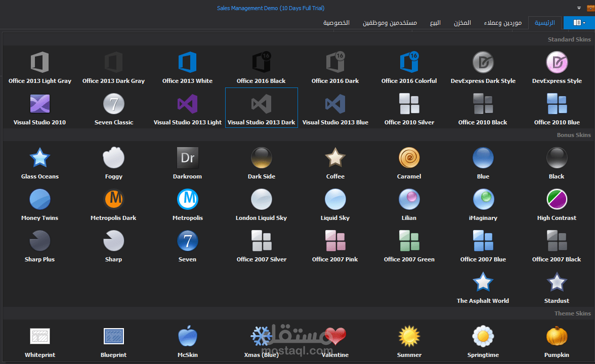
Task: Click the orange briefcase icon in title bar
Action: [591, 8]
